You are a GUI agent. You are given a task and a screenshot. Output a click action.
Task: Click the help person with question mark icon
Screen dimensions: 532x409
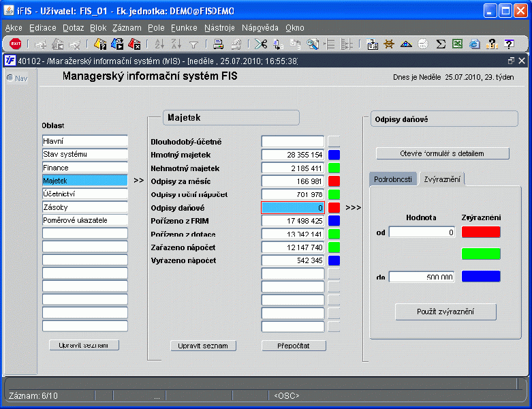point(492,44)
